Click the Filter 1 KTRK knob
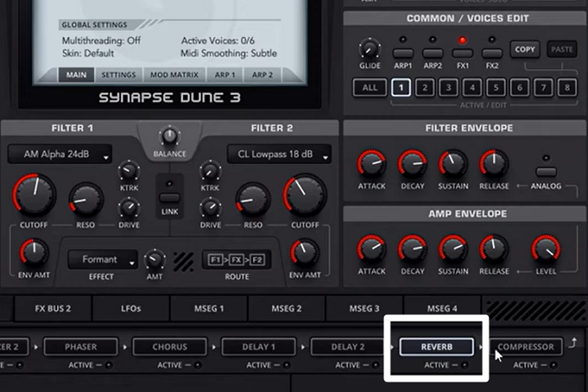The height and width of the screenshot is (392, 588). pyautogui.click(x=129, y=171)
